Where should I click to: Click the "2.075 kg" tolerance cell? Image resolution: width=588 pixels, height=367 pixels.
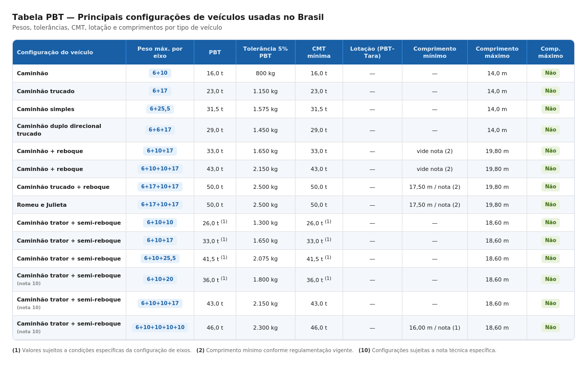(x=265, y=258)
